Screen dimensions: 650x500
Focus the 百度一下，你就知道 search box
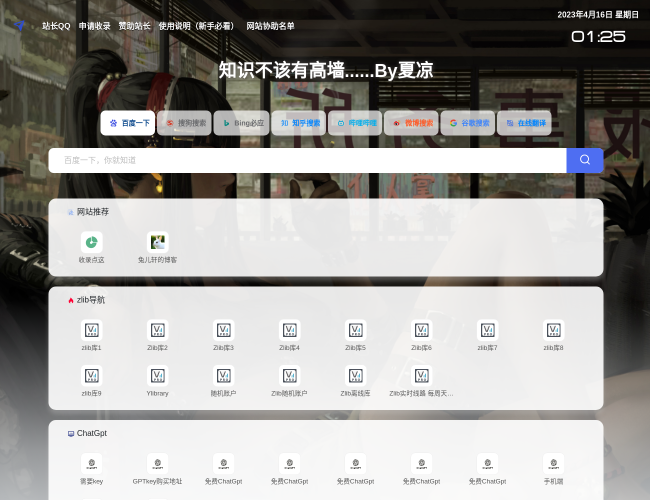[308, 160]
